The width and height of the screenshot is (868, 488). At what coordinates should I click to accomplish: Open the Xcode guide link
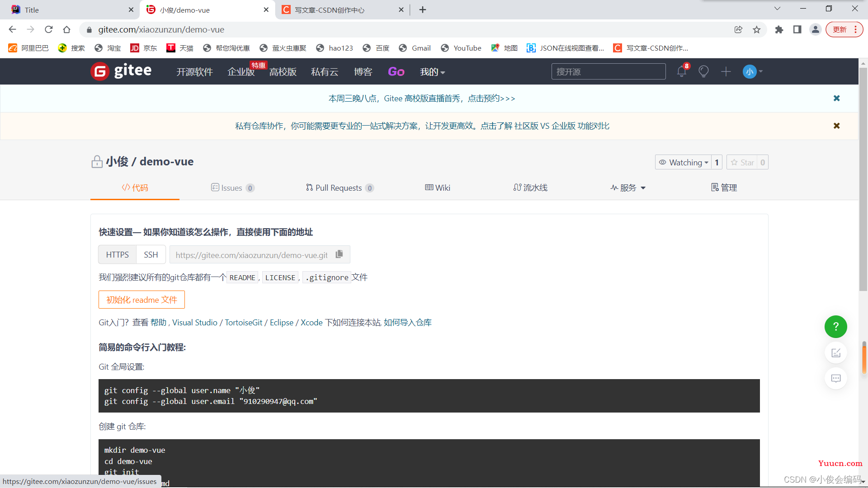coord(311,322)
